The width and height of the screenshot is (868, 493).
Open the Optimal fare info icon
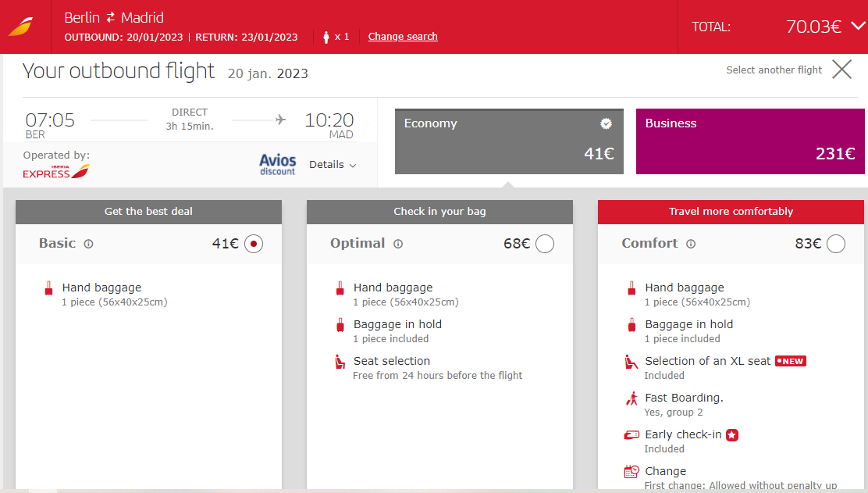pyautogui.click(x=398, y=244)
